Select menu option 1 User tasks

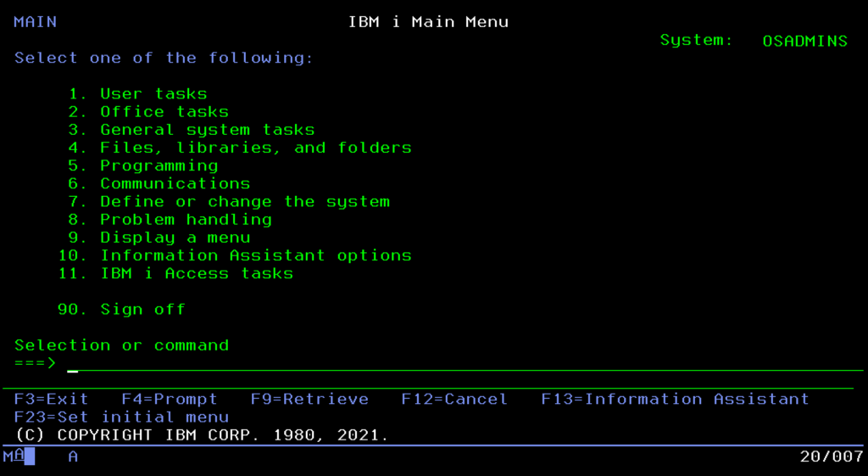153,93
